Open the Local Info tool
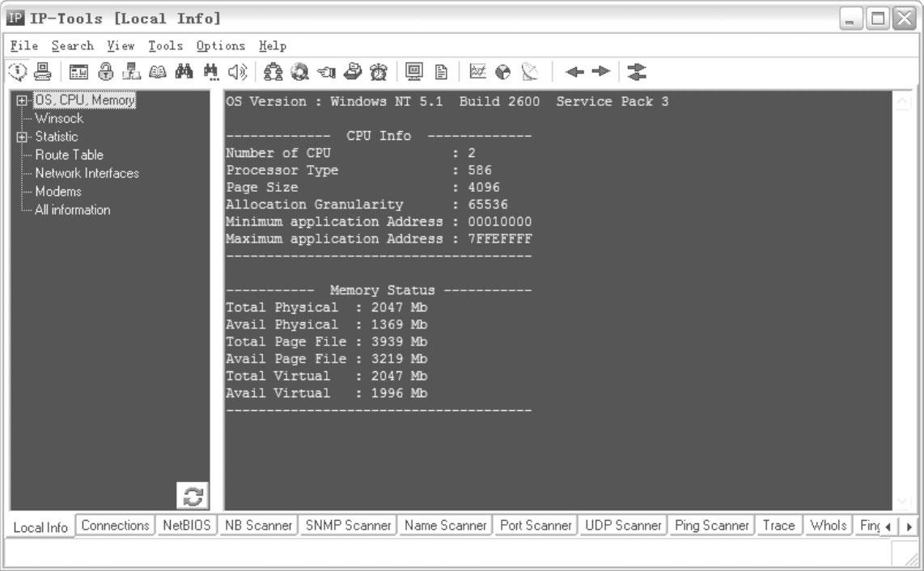The width and height of the screenshot is (924, 571). 40,525
